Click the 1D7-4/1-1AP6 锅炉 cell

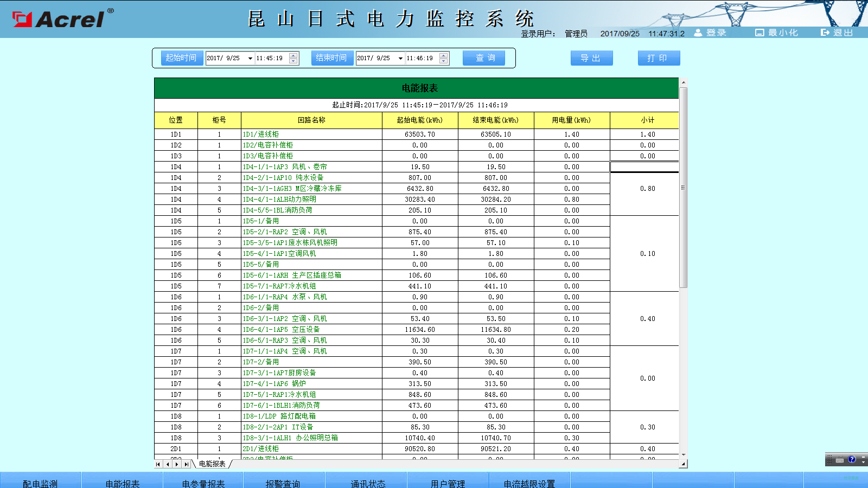tap(311, 384)
